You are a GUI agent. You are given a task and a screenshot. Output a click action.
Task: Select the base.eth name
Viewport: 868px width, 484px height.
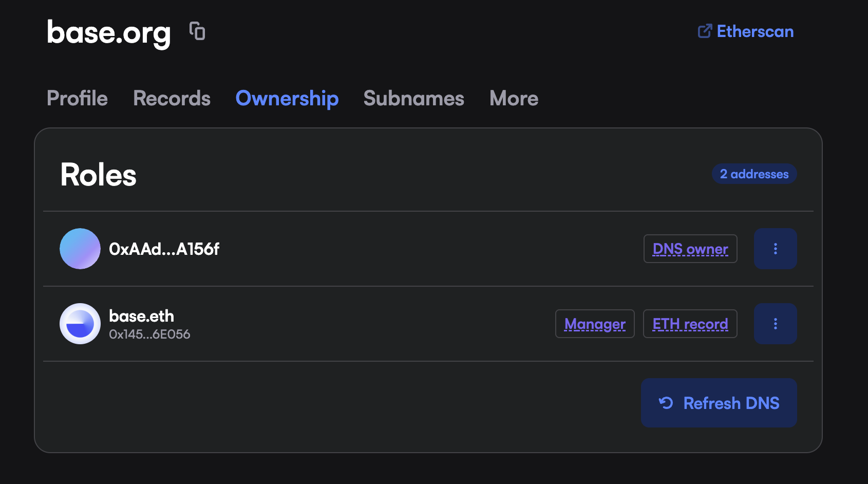(141, 316)
